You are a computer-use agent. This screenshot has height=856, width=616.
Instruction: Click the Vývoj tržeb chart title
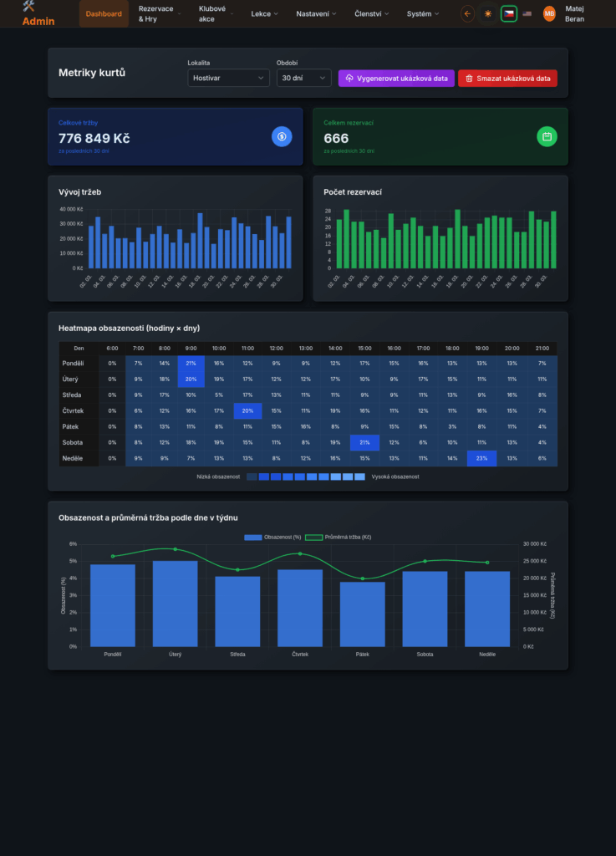click(79, 192)
